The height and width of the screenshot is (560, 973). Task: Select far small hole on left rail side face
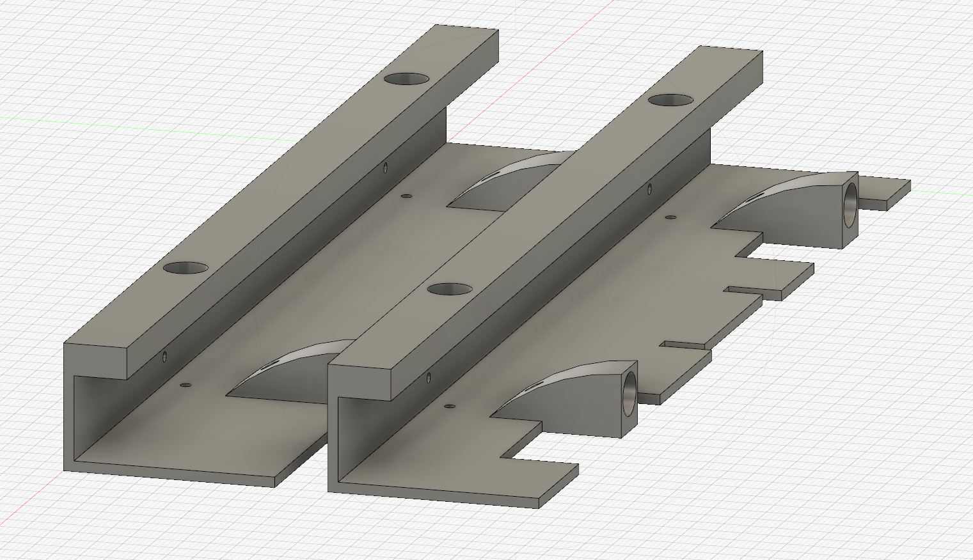tap(385, 168)
